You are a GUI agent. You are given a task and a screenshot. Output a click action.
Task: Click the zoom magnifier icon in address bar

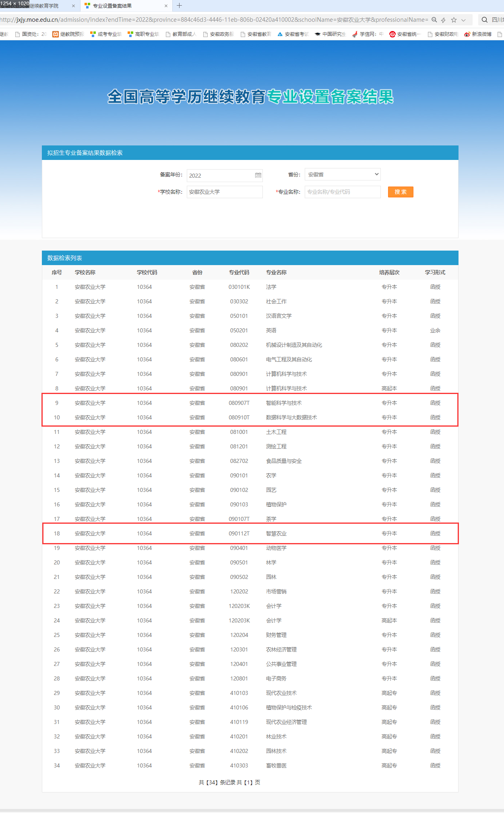tap(434, 20)
